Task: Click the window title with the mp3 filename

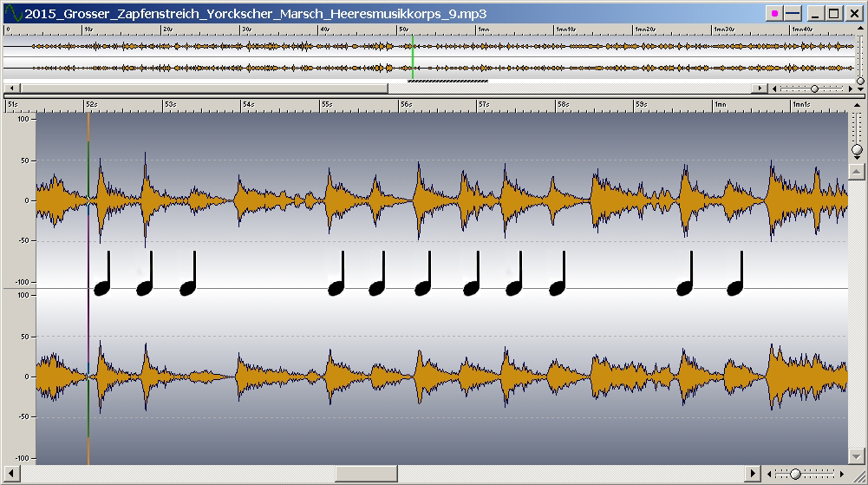Action: tap(256, 14)
